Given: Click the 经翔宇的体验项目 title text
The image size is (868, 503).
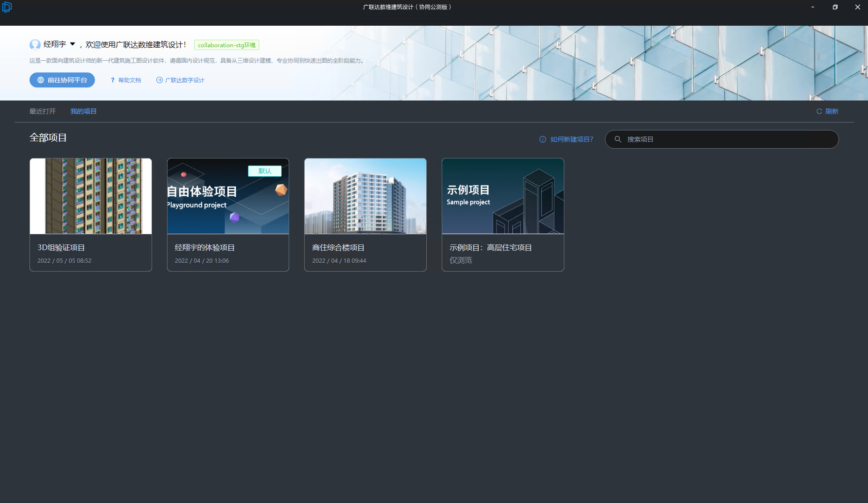Looking at the screenshot, I should (204, 248).
